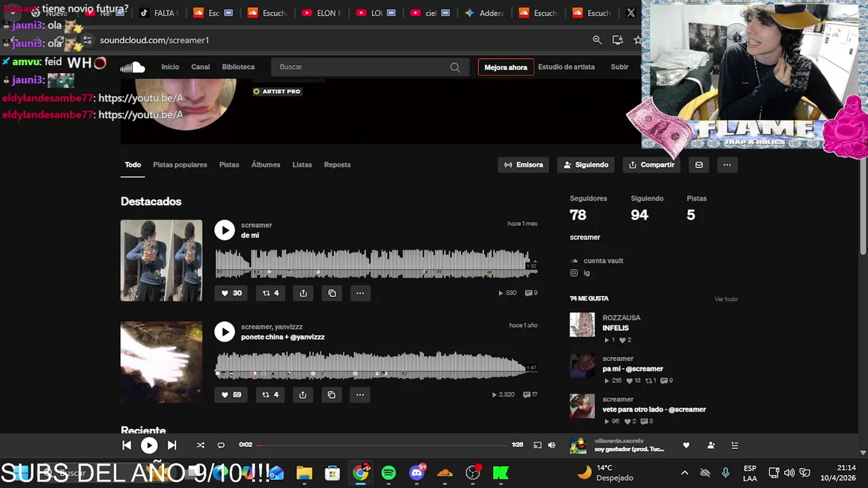
Task: Open the next-up queue list icon
Action: (x=734, y=445)
